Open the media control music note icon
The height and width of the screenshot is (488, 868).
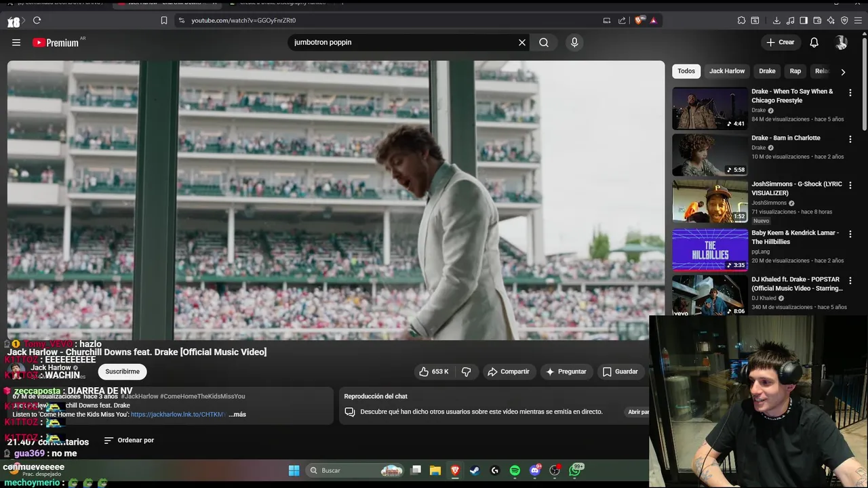(790, 20)
